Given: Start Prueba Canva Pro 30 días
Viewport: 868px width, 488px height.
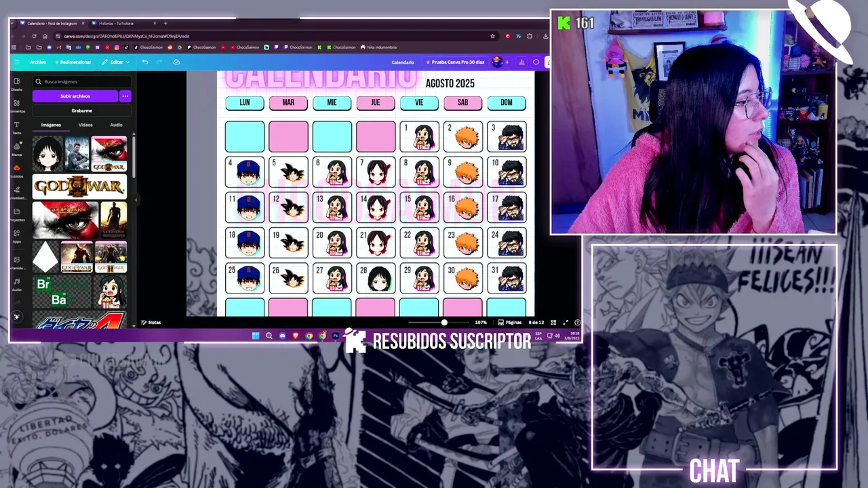Looking at the screenshot, I should coord(454,62).
